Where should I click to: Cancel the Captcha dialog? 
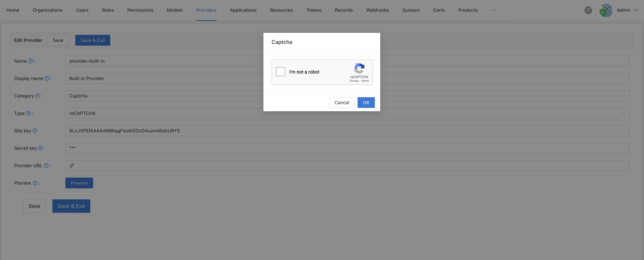342,102
